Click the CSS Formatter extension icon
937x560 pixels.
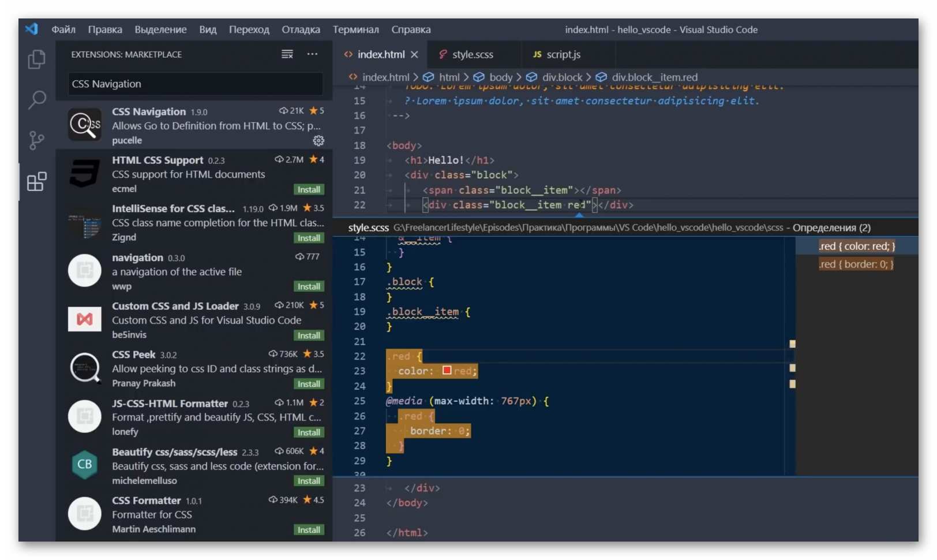85,513
